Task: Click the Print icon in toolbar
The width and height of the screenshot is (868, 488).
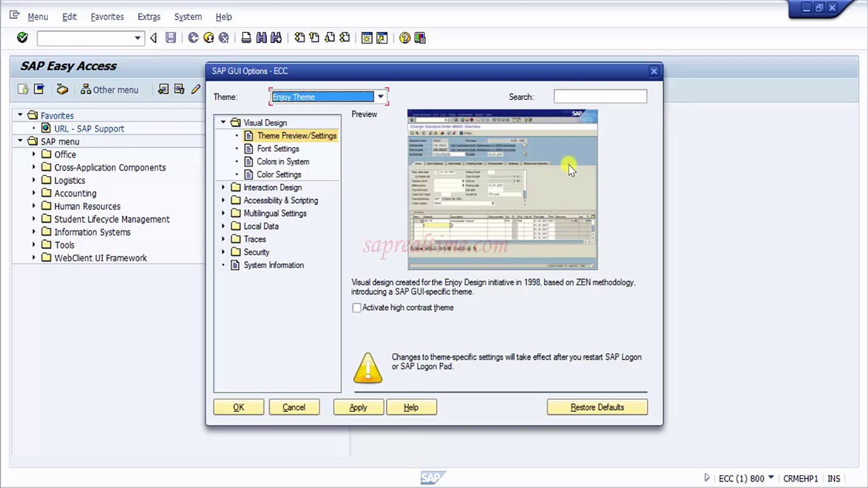Action: [246, 38]
